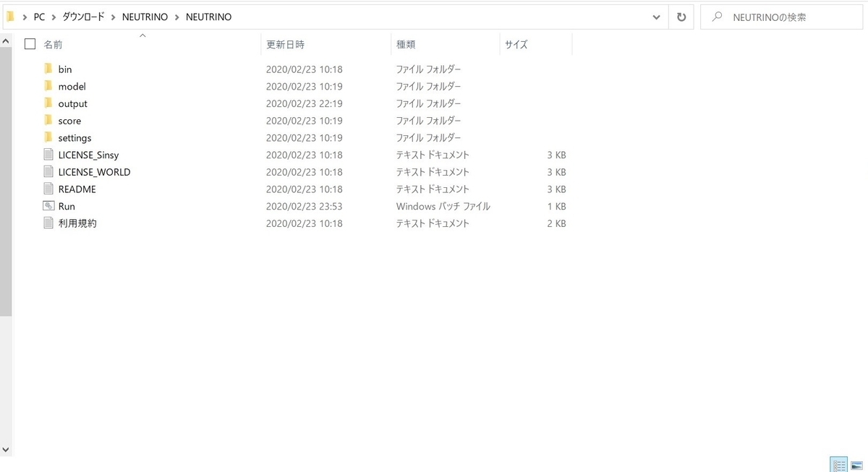Image resolution: width=868 pixels, height=472 pixels.
Task: Sort by 更新日時 column header
Action: [x=285, y=44]
